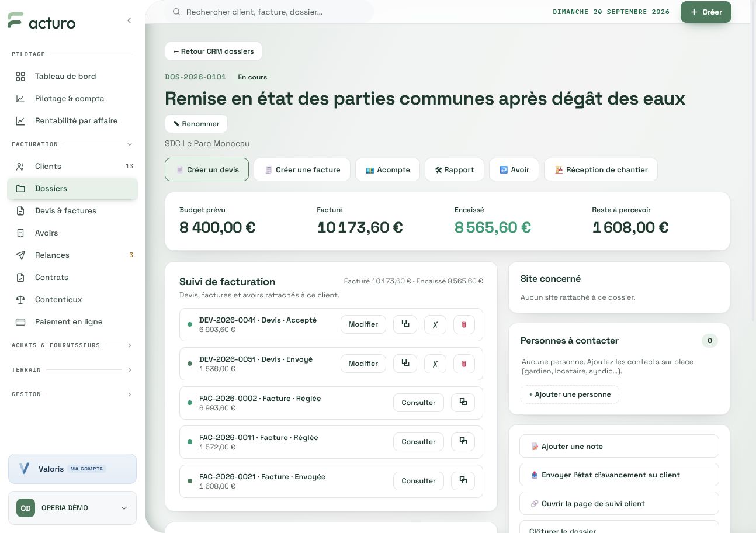Expand the Terrain section
The image size is (756, 533).
[130, 370]
